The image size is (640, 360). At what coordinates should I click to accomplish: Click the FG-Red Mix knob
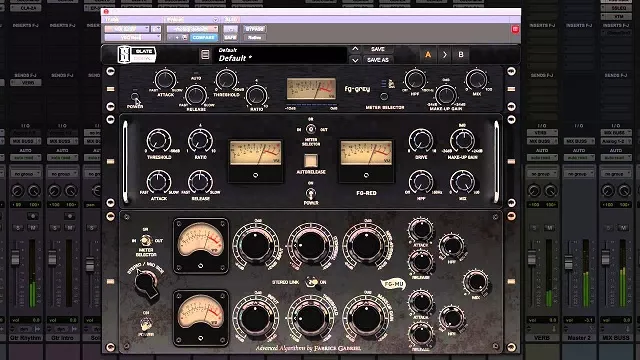(x=462, y=182)
